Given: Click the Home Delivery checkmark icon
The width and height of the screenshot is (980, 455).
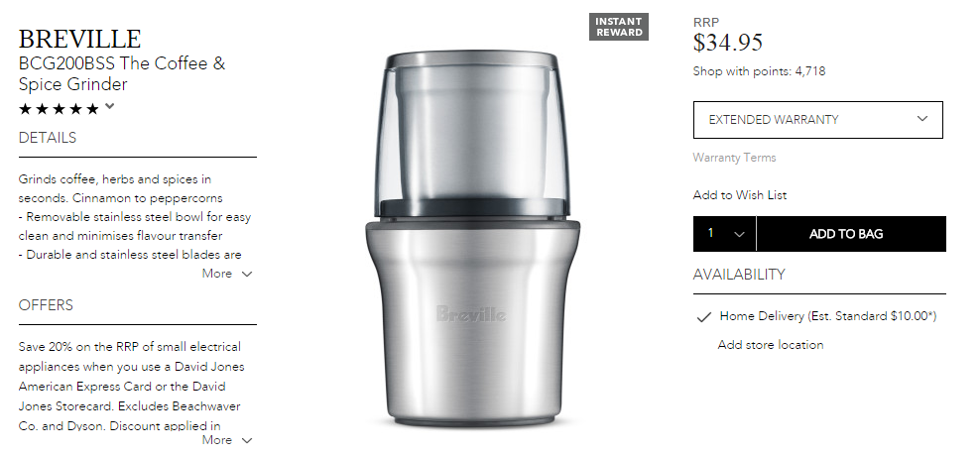Looking at the screenshot, I should [703, 317].
